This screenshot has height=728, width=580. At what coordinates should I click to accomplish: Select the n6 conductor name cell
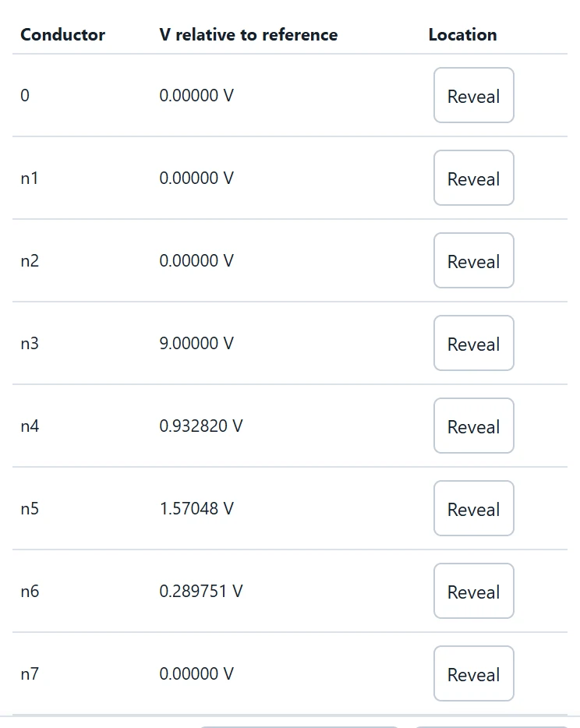30,592
